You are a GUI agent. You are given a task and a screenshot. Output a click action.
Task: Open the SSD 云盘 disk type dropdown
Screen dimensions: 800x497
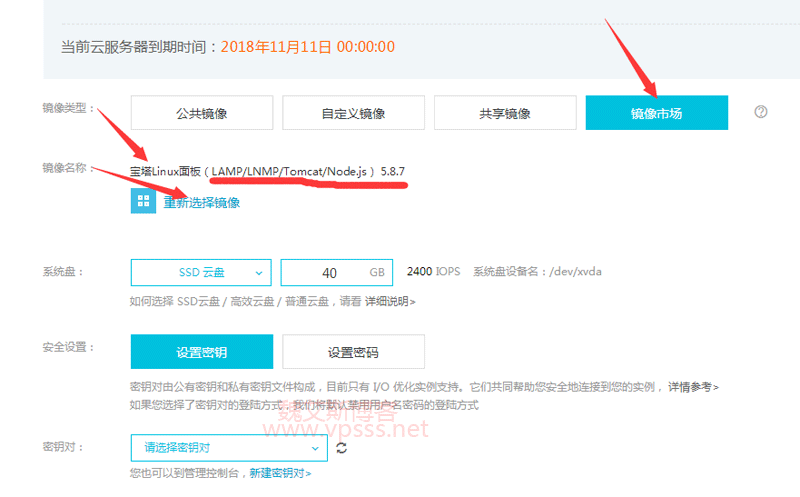coord(201,272)
